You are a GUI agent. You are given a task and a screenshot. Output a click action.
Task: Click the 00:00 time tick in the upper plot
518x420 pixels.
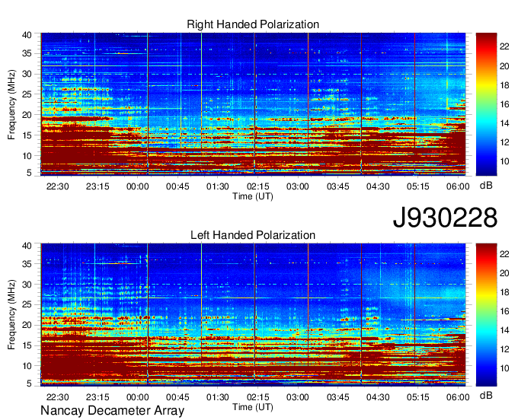137,186
